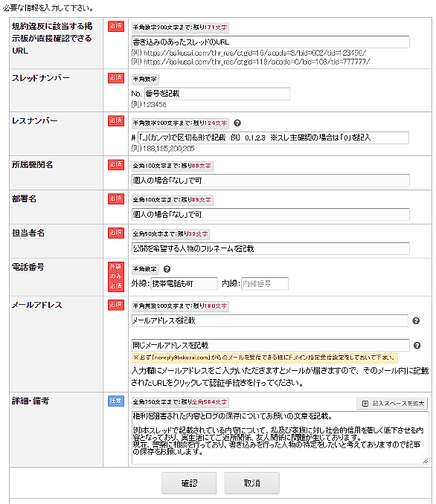Click the 担当者名 row label
Viewport: 436px width, 504px height.
pos(28,233)
